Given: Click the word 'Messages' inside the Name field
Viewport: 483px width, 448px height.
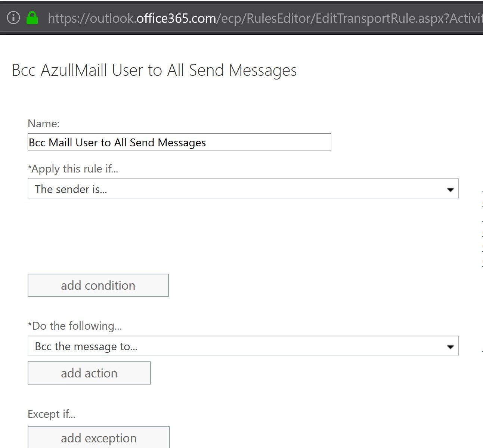Looking at the screenshot, I should coord(182,143).
